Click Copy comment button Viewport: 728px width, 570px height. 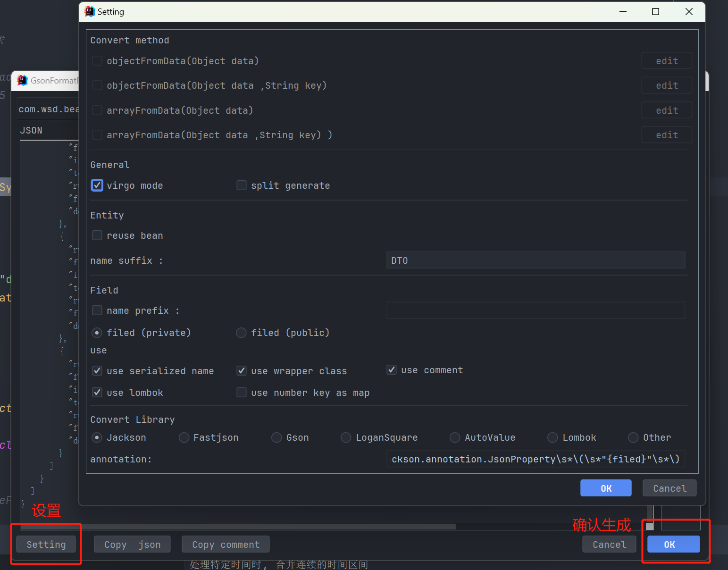[226, 544]
